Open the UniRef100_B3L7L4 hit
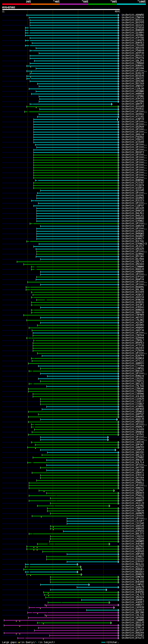 point(133,463)
